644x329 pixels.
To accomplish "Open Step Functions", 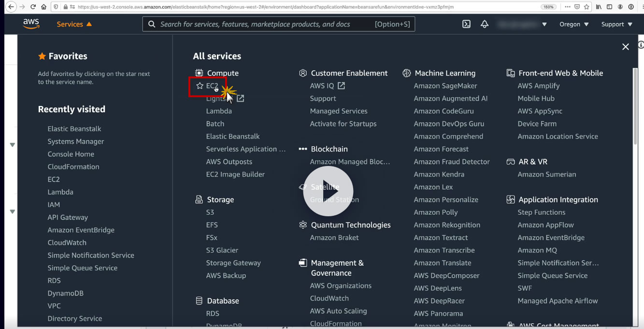I will tap(542, 212).
